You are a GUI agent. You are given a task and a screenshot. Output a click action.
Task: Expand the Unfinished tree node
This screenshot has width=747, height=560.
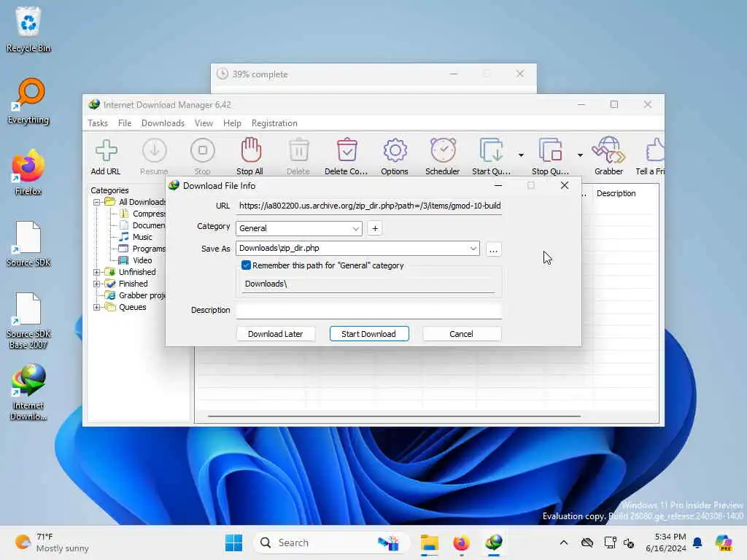pyautogui.click(x=97, y=272)
